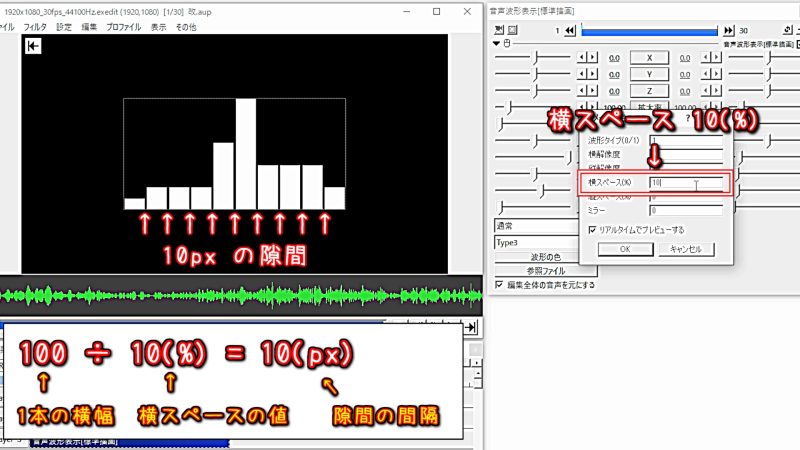Click the Z start value 0.0

coord(614,92)
